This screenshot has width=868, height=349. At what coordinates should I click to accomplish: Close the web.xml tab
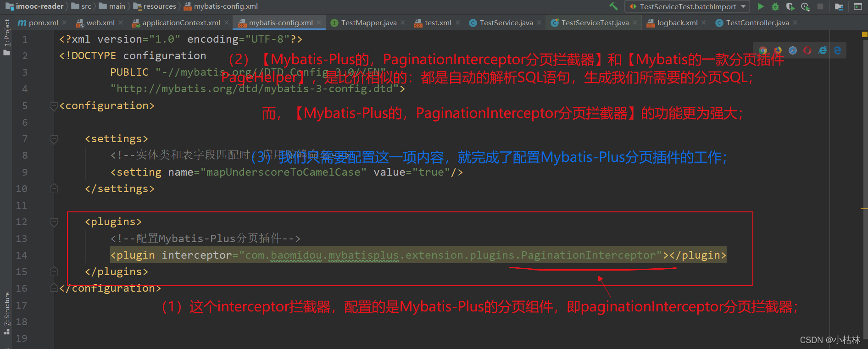[121, 22]
